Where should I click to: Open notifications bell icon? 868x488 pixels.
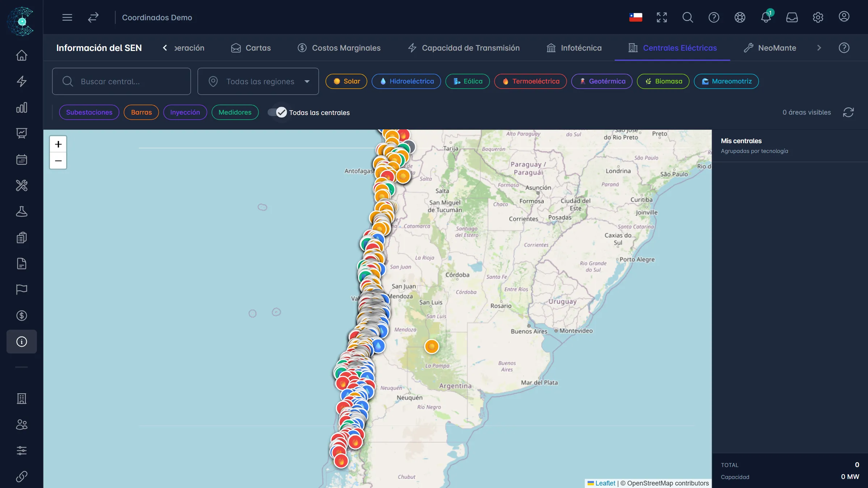click(766, 17)
